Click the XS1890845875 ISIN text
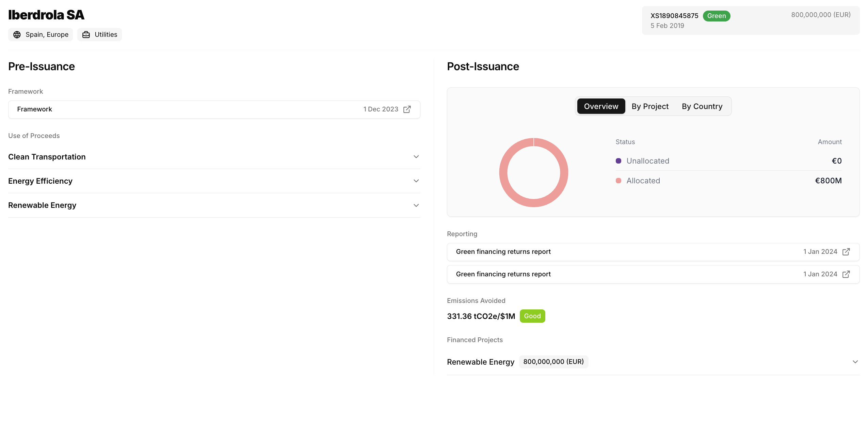Image resolution: width=868 pixels, height=428 pixels. (674, 16)
